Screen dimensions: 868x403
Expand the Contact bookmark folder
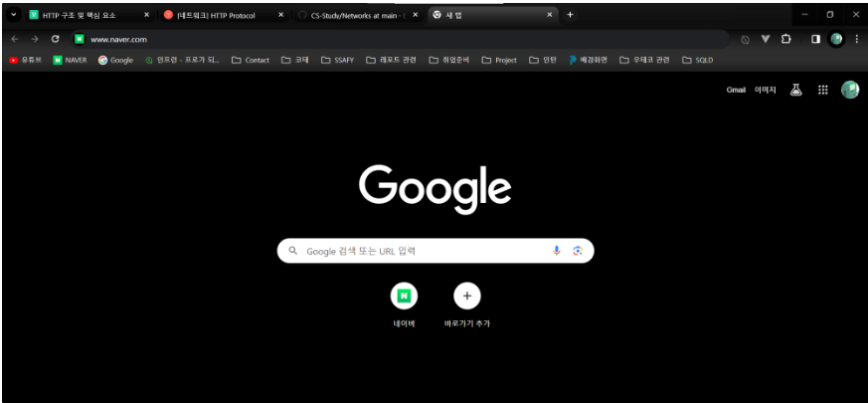pos(251,61)
